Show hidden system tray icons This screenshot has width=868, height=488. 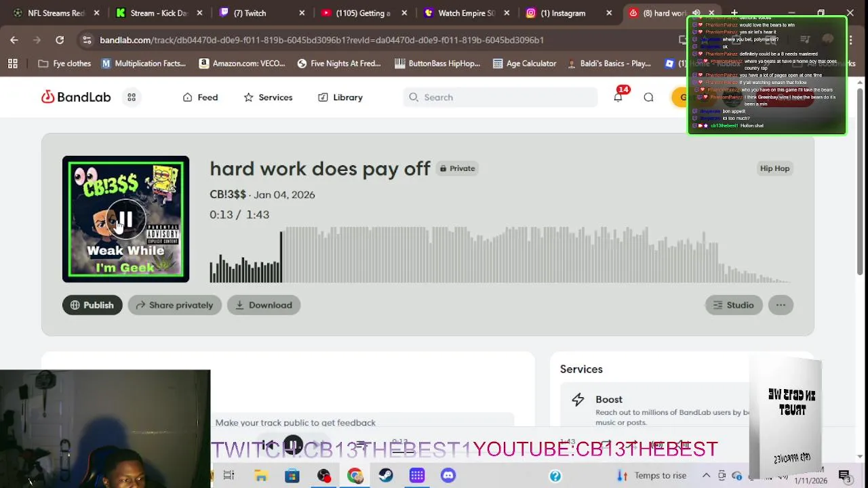pyautogui.click(x=706, y=476)
